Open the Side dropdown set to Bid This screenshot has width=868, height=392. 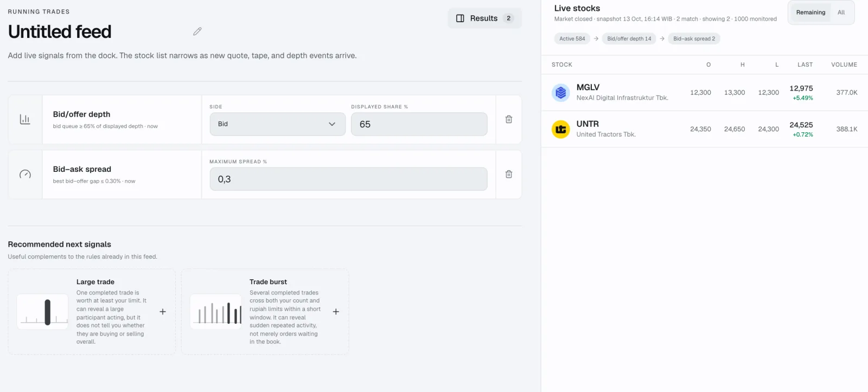click(x=278, y=124)
